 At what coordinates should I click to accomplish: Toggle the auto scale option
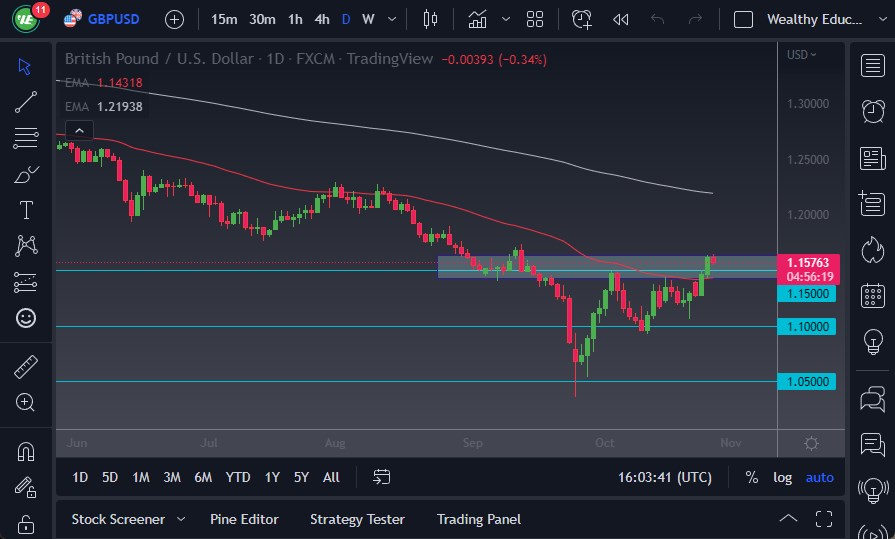(x=819, y=477)
